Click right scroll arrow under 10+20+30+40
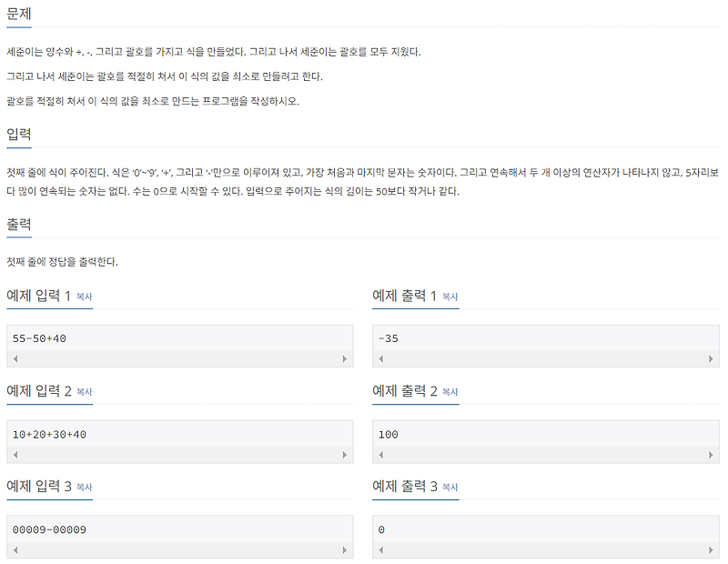The width and height of the screenshot is (728, 564). tap(345, 455)
